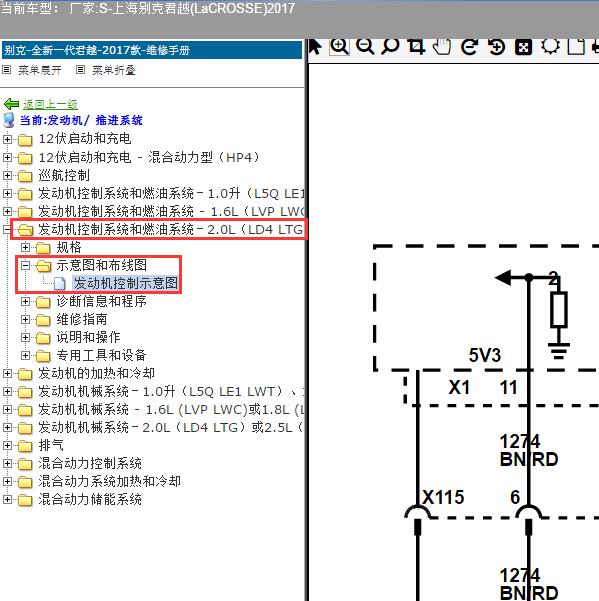The width and height of the screenshot is (599, 601).
Task: Click the 5V3 label in the diagram
Action: pyautogui.click(x=485, y=355)
